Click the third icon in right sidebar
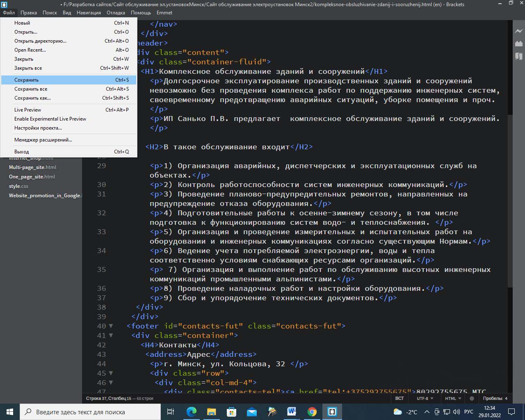Image resolution: width=525 pixels, height=420 pixels. (519, 56)
